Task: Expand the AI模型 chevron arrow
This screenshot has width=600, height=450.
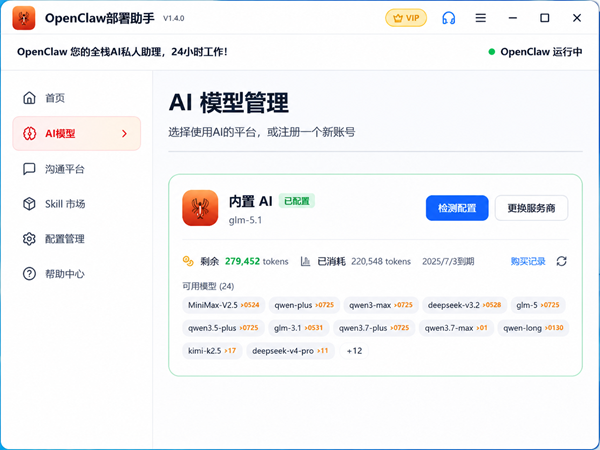Action: [124, 134]
